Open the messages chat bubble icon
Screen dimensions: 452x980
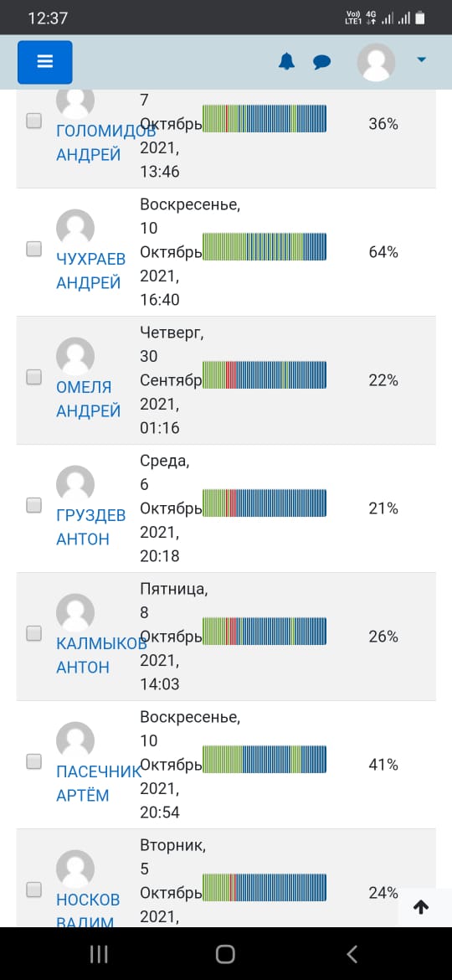coord(322,62)
